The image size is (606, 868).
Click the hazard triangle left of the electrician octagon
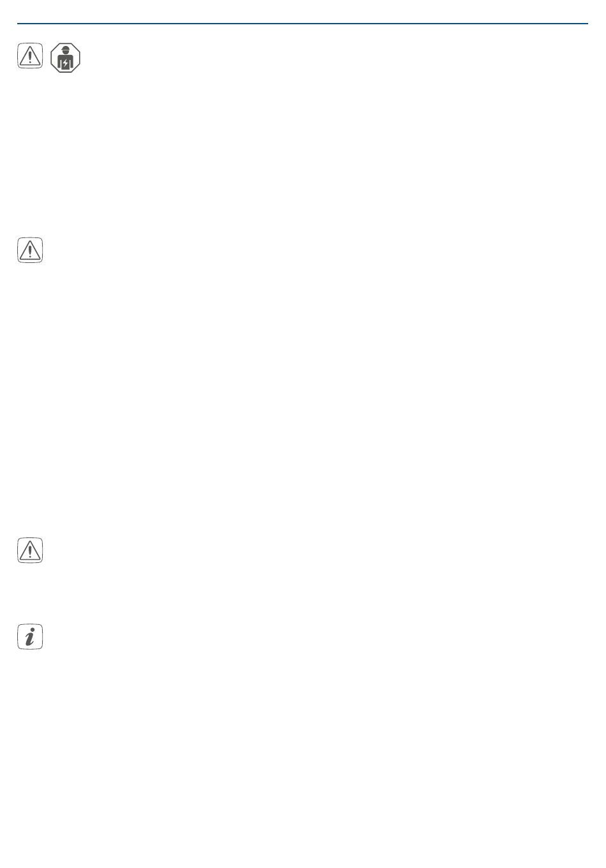tap(30, 57)
